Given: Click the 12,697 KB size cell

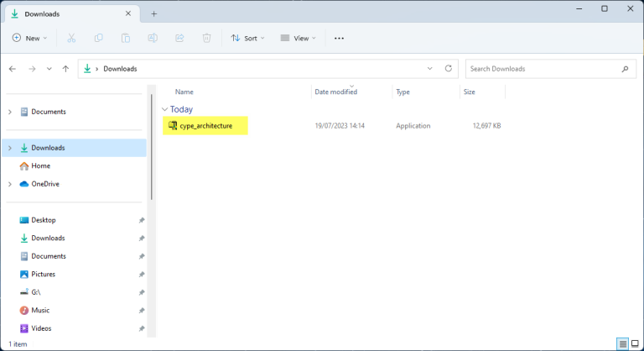Looking at the screenshot, I should click(x=486, y=126).
